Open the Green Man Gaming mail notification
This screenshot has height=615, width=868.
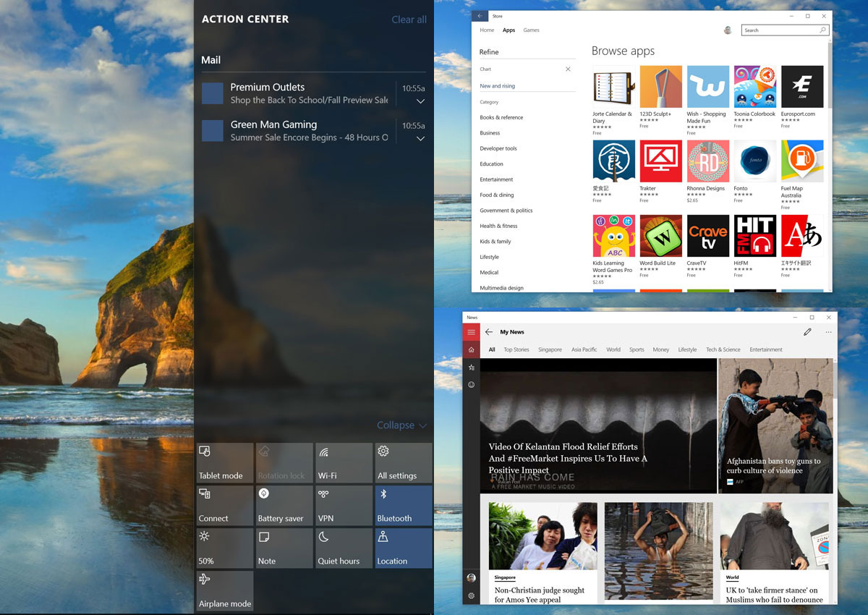pos(313,131)
